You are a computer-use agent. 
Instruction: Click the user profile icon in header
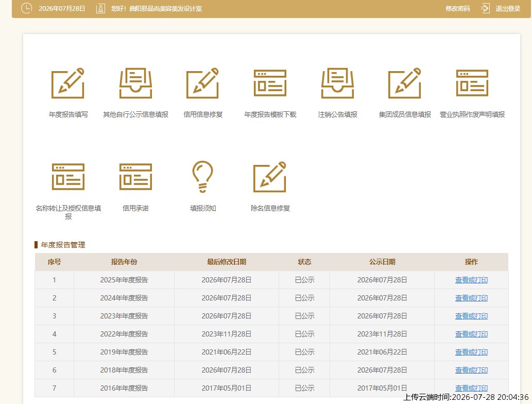(x=100, y=8)
